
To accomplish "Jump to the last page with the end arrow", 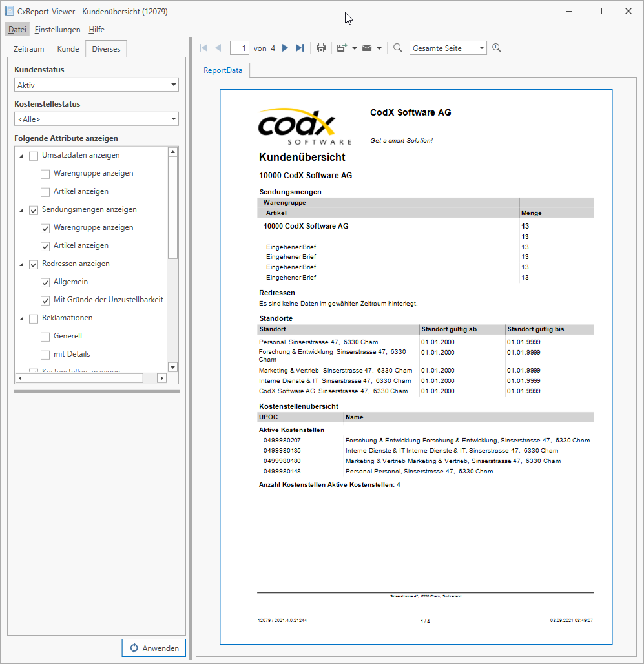I will tap(299, 47).
